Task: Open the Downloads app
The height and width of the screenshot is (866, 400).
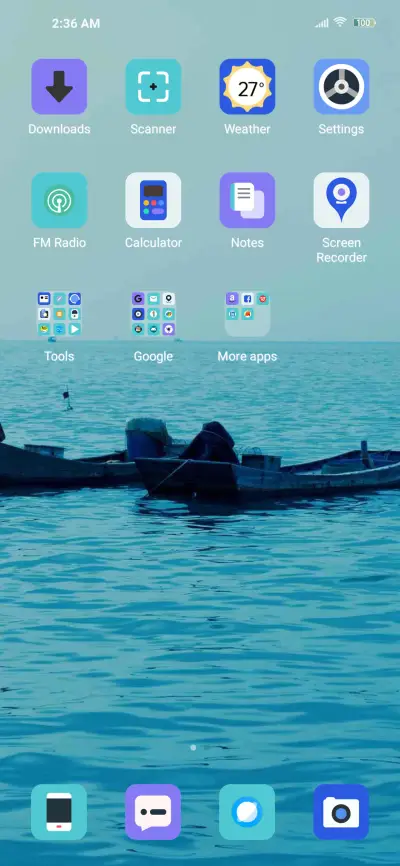Action: point(59,87)
